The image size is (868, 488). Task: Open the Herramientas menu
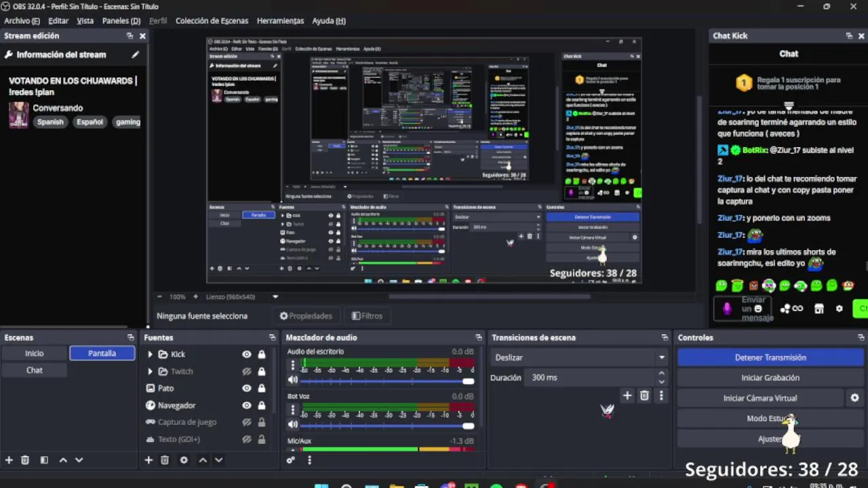click(280, 21)
